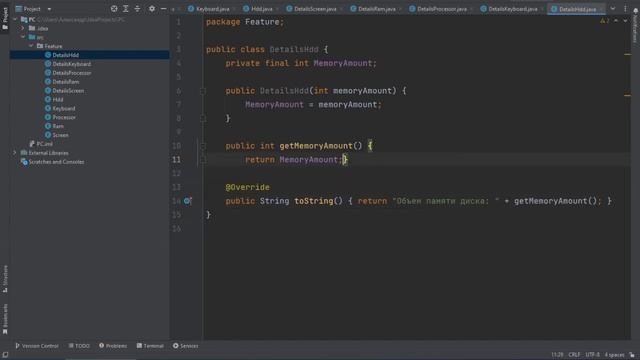Screen dimensions: 640x360
Task: Open Project panel gear settings
Action: point(152,9)
